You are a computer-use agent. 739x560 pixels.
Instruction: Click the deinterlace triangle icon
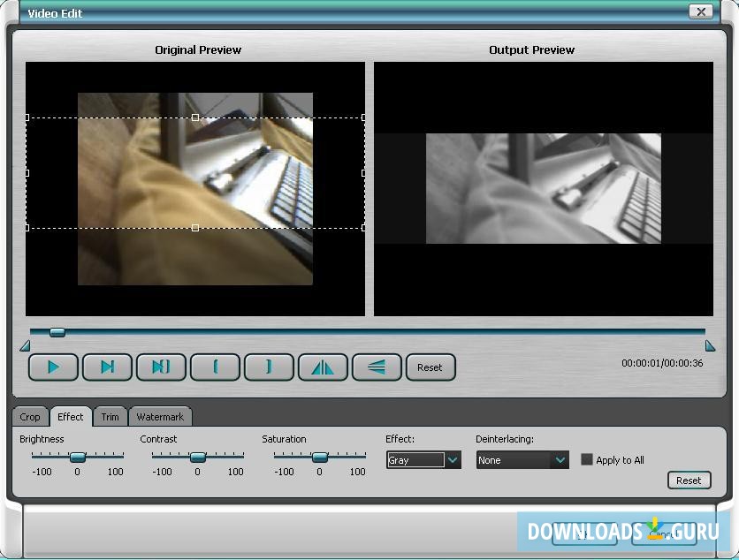pyautogui.click(x=377, y=367)
